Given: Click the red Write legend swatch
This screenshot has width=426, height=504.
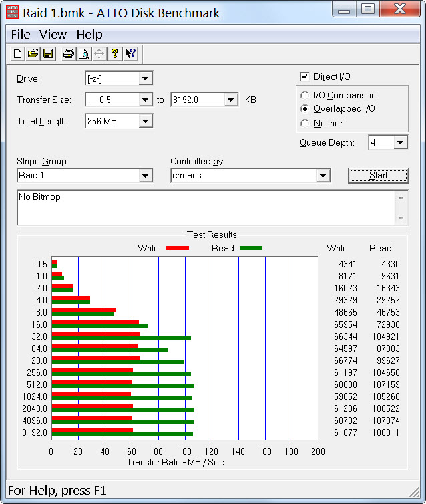Looking at the screenshot, I should pyautogui.click(x=178, y=248).
